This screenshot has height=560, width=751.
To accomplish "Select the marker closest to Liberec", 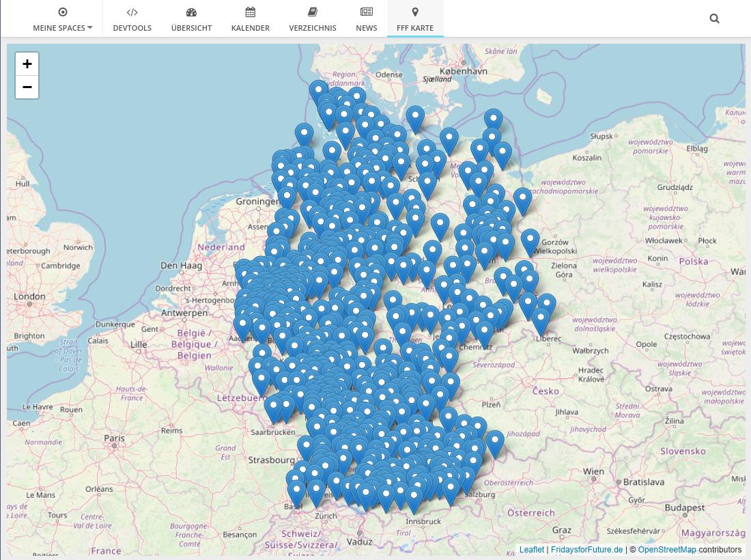I will [541, 321].
